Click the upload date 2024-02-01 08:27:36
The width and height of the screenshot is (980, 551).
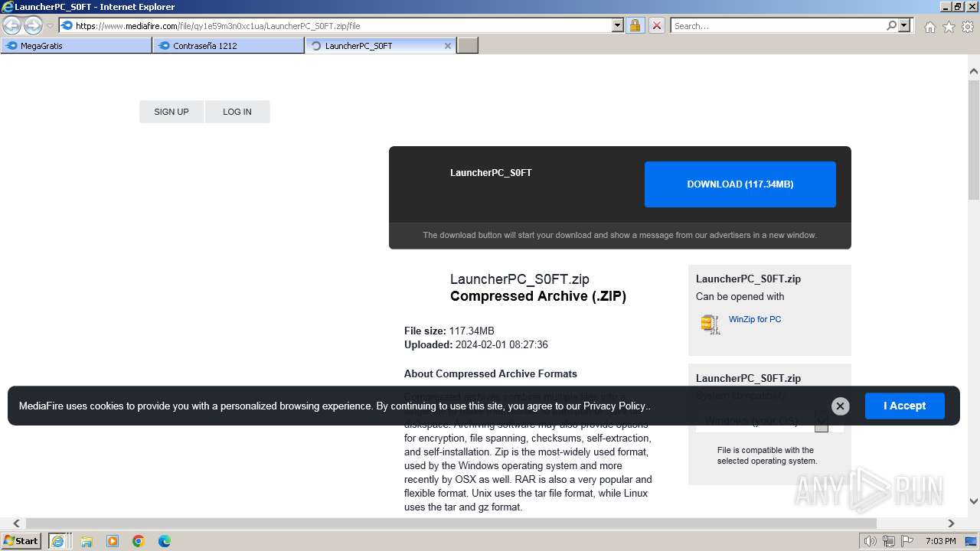[501, 344]
